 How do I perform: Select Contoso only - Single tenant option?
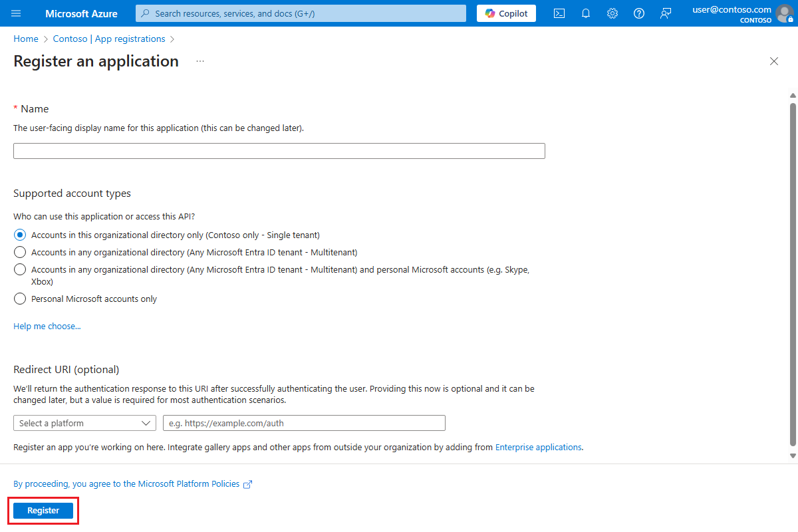(20, 235)
